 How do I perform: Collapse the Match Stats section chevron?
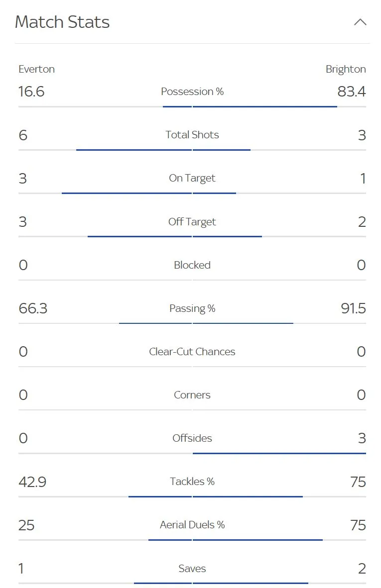tap(360, 22)
